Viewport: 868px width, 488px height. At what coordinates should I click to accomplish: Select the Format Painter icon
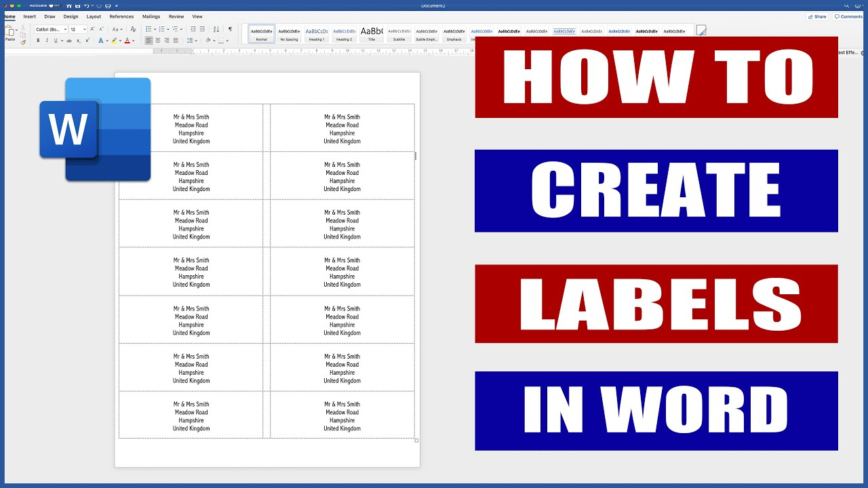pos(22,42)
